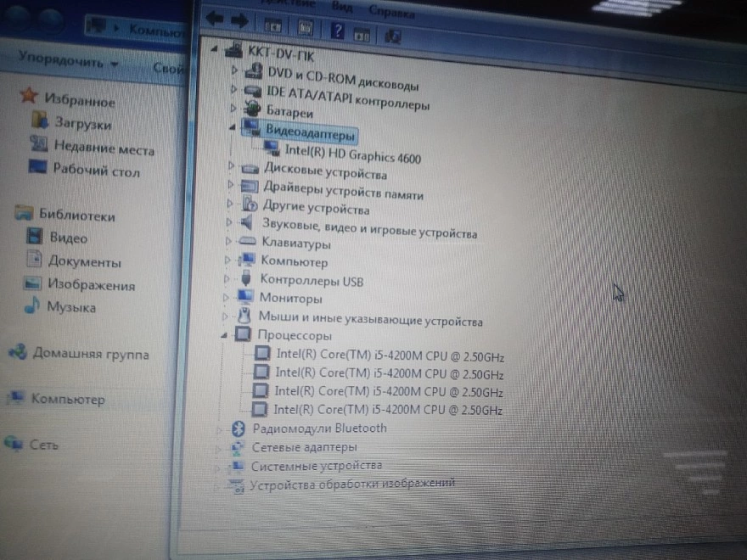Open Компьютер in Explorer sidebar
This screenshot has width=747, height=560.
pyautogui.click(x=68, y=399)
